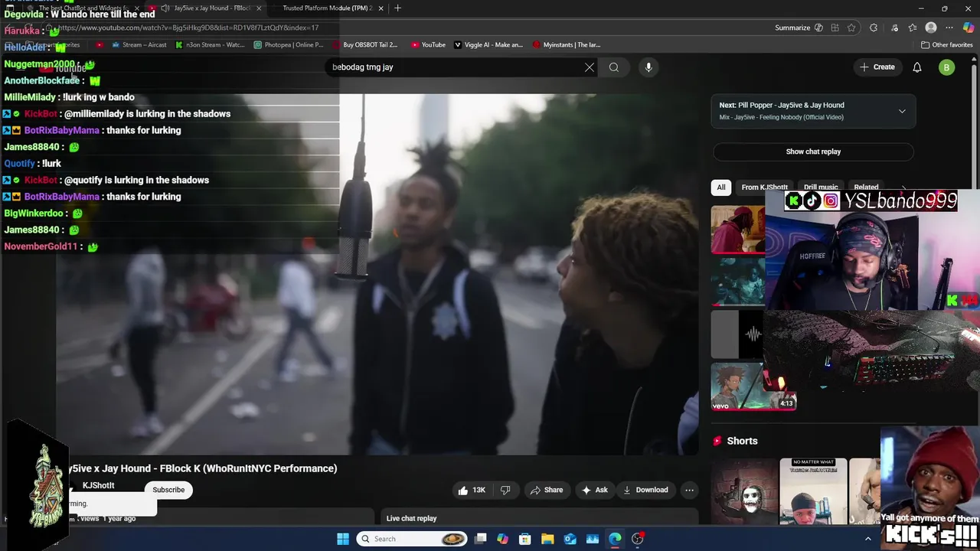The width and height of the screenshot is (980, 551).
Task: Open Photopea bookmark
Action: click(x=289, y=45)
